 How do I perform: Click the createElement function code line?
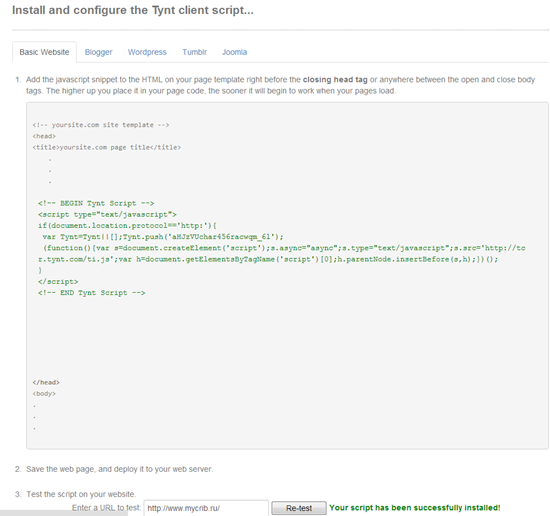tap(284, 248)
